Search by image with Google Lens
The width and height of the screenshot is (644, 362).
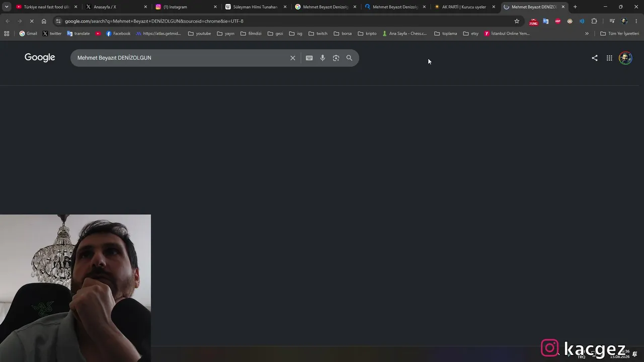(336, 58)
